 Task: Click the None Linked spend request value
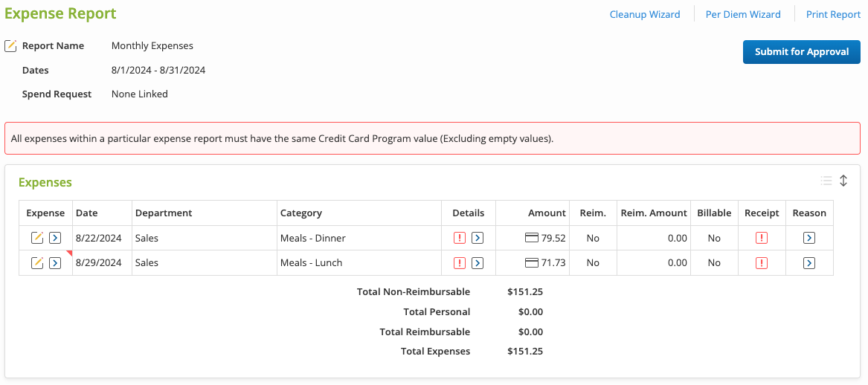pyautogui.click(x=140, y=94)
